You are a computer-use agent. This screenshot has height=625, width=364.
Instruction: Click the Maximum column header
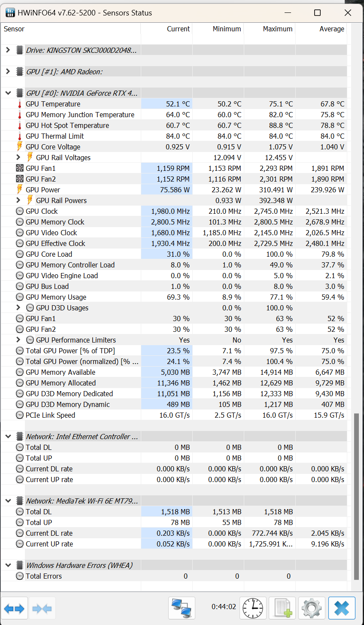(x=277, y=29)
